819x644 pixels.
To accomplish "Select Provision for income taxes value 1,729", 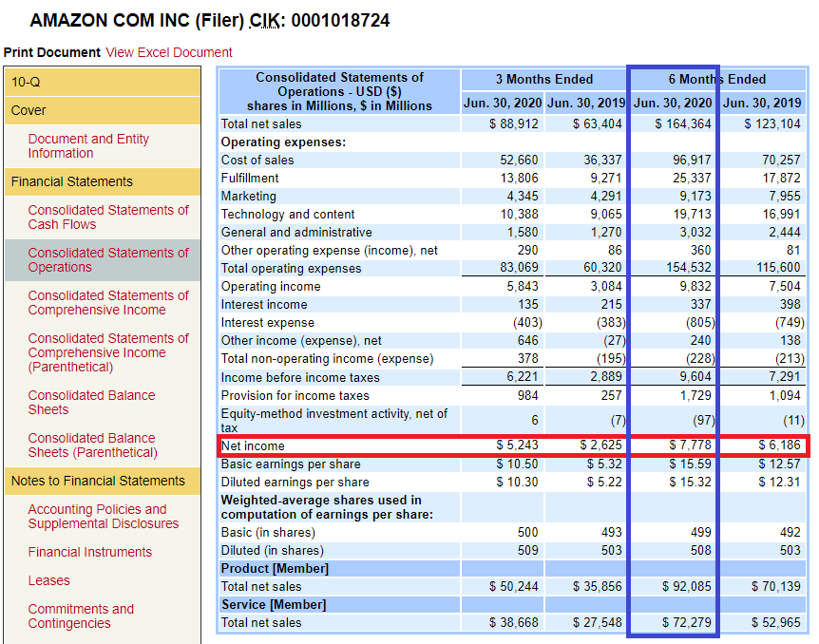I will (x=695, y=395).
